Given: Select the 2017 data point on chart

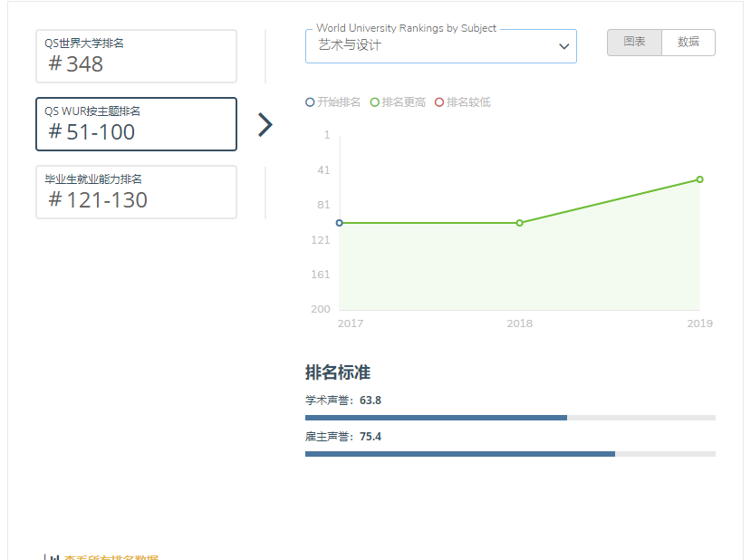Looking at the screenshot, I should click(x=340, y=223).
